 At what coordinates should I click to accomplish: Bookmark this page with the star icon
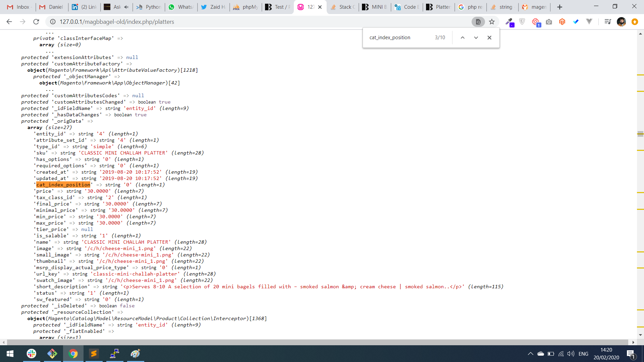[x=492, y=22]
